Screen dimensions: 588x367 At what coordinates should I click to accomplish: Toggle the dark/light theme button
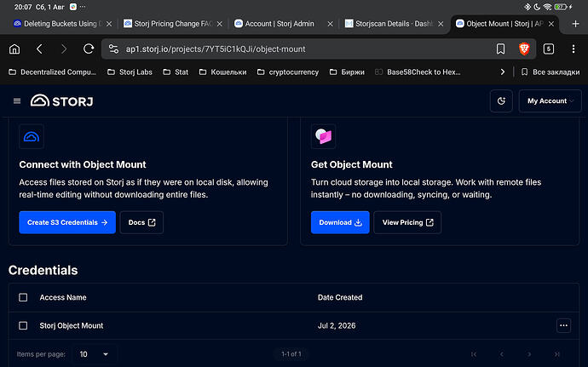click(x=501, y=101)
